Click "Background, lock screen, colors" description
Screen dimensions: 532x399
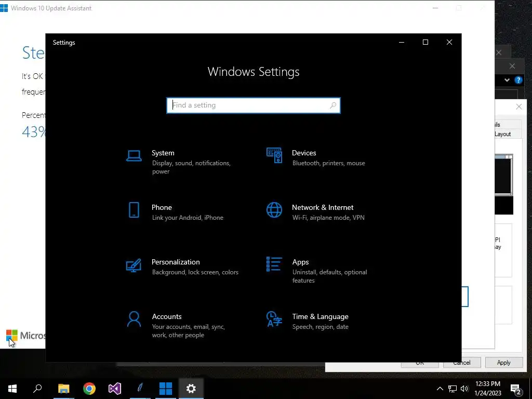click(195, 272)
